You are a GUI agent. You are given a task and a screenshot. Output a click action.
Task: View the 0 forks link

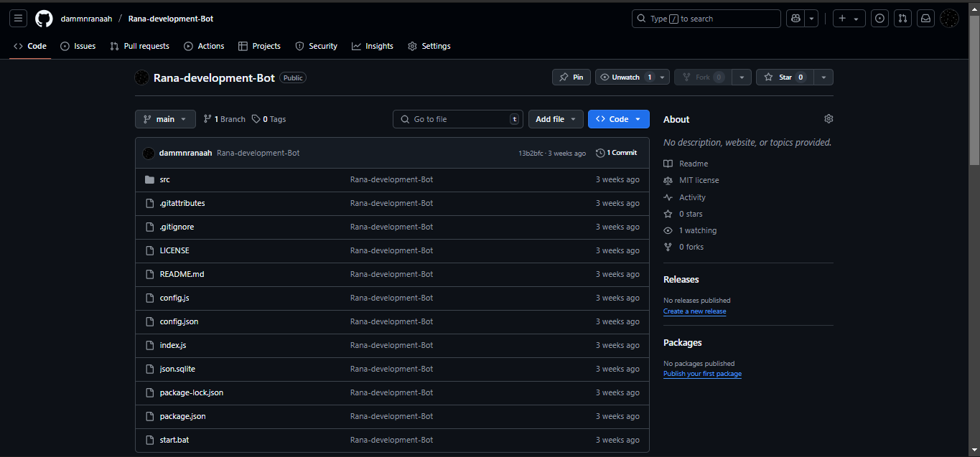click(683, 247)
